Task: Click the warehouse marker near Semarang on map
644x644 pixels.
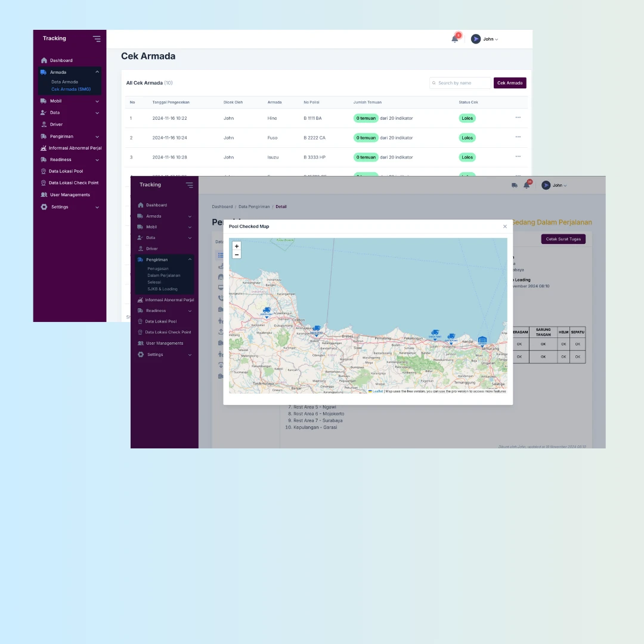Action: click(482, 340)
